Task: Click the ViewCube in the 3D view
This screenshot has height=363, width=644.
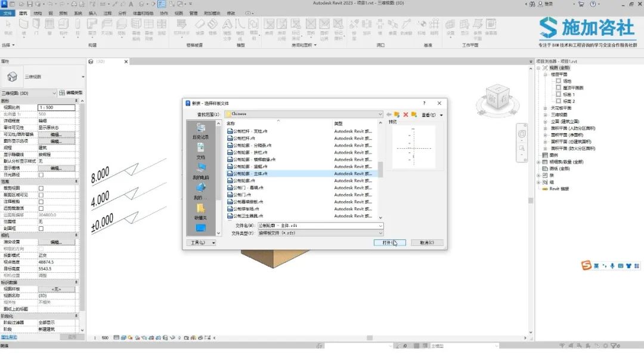Action: coord(497,97)
